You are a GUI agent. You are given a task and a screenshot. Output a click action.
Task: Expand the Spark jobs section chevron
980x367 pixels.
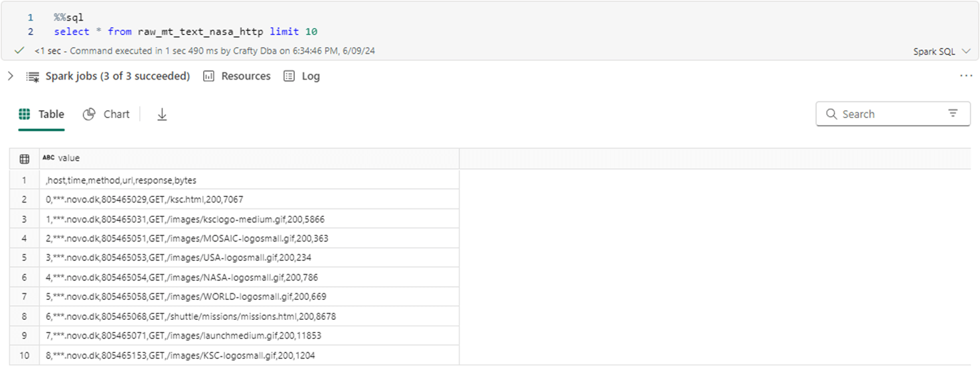point(10,76)
